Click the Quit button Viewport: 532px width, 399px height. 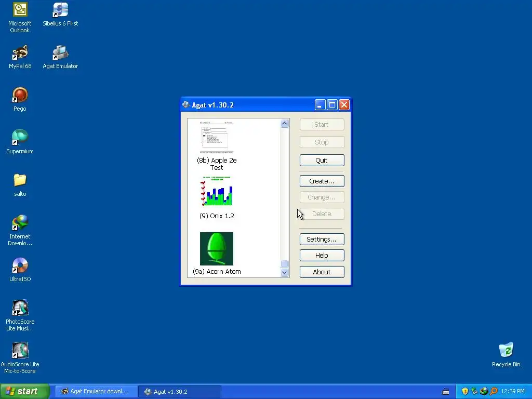pyautogui.click(x=322, y=160)
